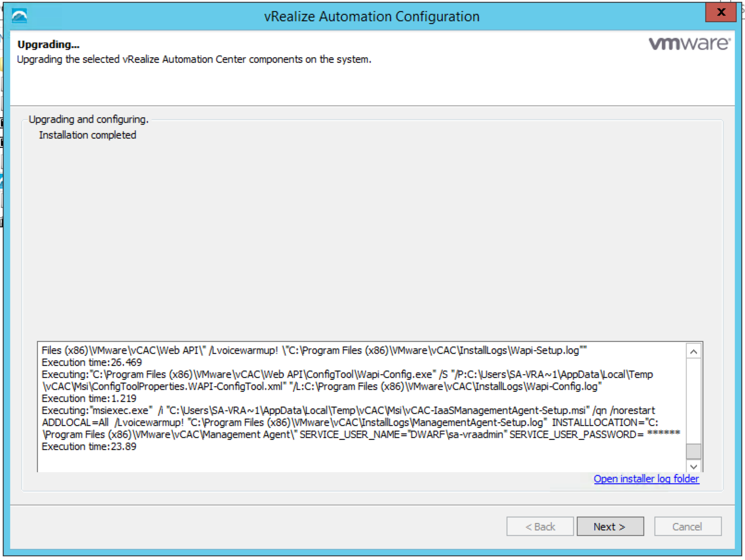Click the Wapi-Setup.log log line
745x560 pixels.
tap(314, 350)
